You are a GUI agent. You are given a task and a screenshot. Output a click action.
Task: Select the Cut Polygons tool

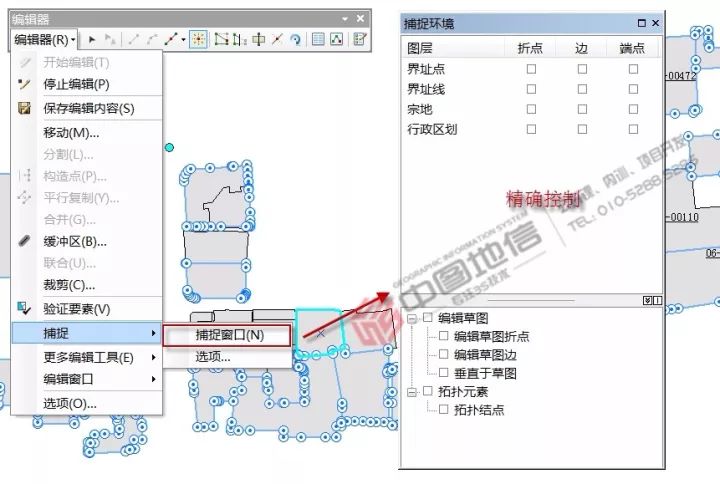259,39
